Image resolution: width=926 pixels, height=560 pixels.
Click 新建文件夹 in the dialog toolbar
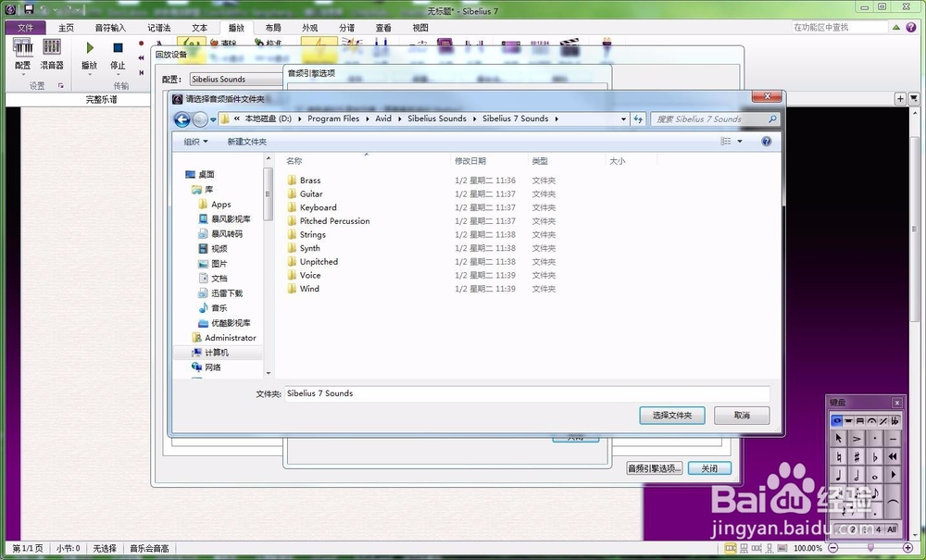point(247,142)
